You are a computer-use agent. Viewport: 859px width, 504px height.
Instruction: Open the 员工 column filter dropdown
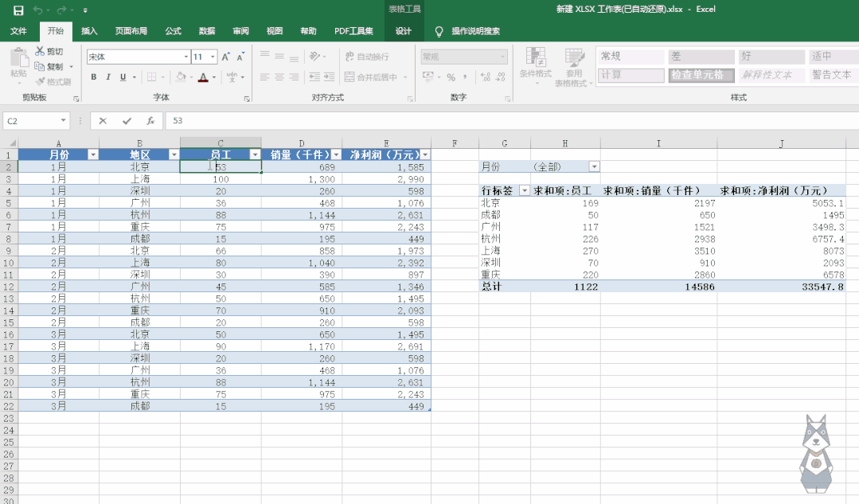[255, 155]
